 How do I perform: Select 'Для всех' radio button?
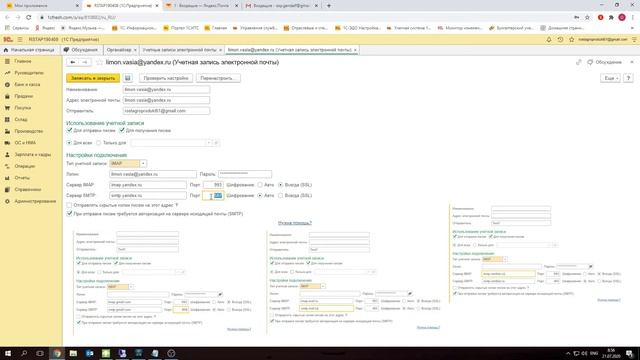(69, 143)
